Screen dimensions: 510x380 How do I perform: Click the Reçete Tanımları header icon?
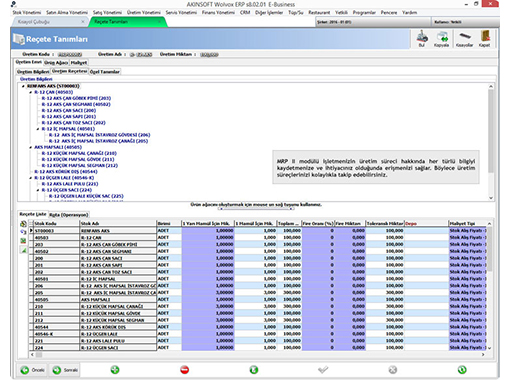pos(19,39)
